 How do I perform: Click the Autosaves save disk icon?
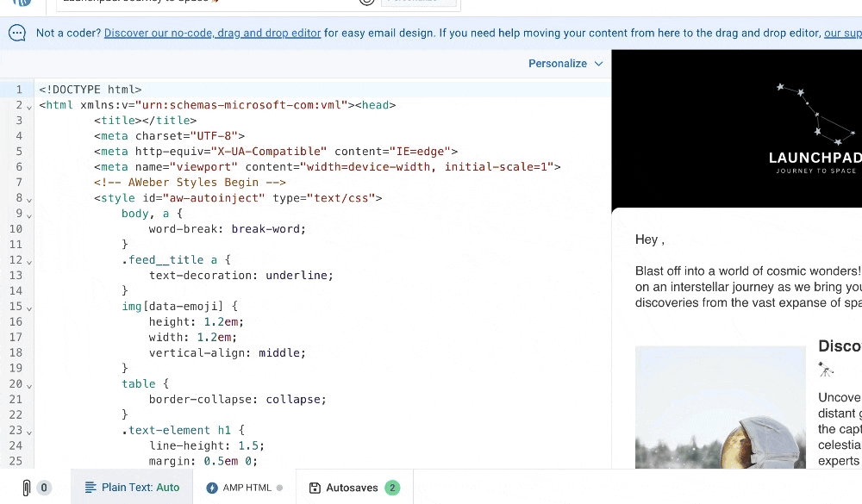coord(315,487)
